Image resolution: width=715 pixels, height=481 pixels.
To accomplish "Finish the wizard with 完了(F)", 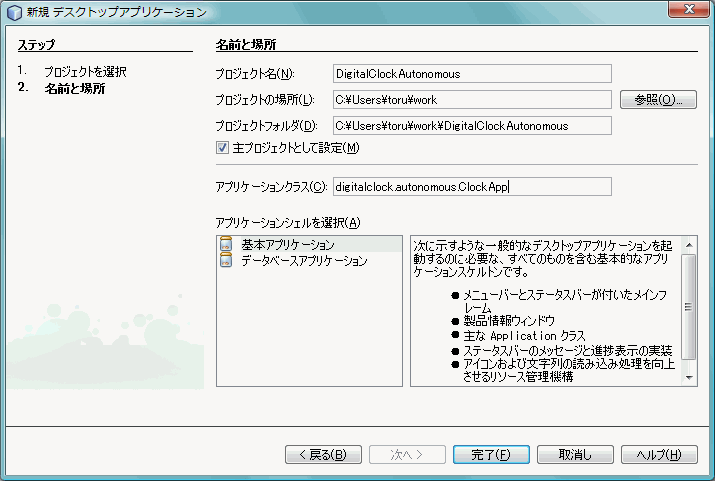I will coord(491,455).
